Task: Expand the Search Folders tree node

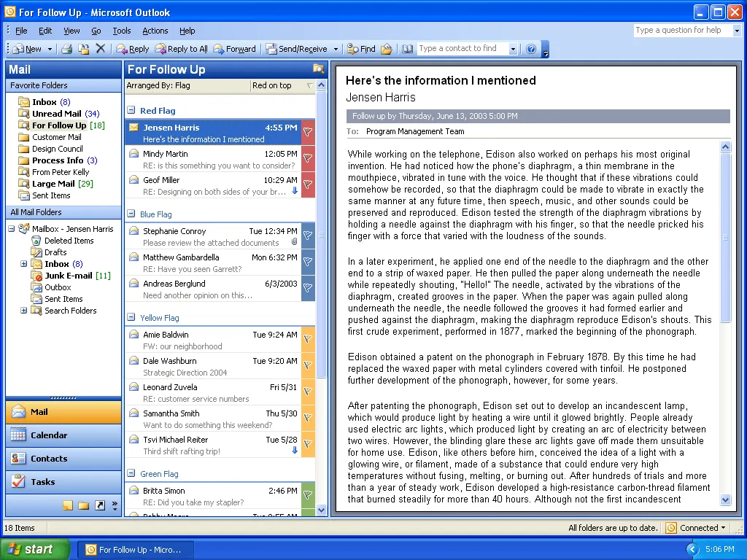Action: [x=24, y=311]
